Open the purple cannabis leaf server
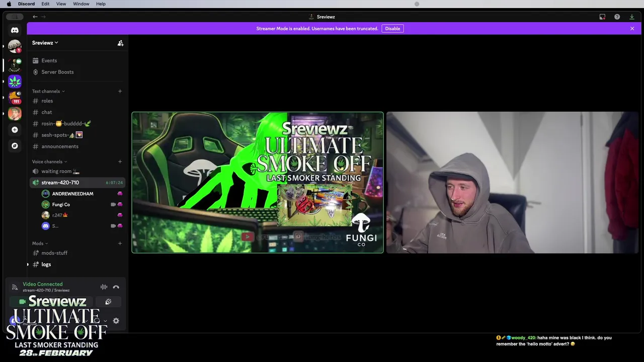 coord(15,81)
